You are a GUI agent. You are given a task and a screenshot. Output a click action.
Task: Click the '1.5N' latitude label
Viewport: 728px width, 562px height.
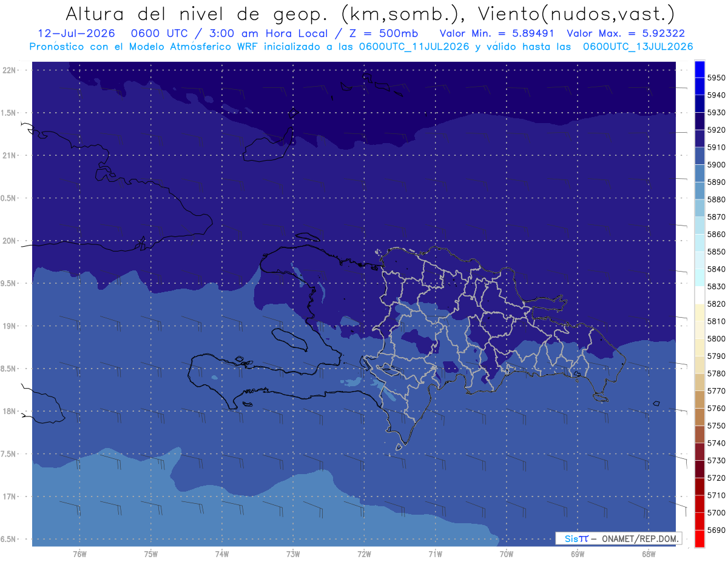coord(9,113)
